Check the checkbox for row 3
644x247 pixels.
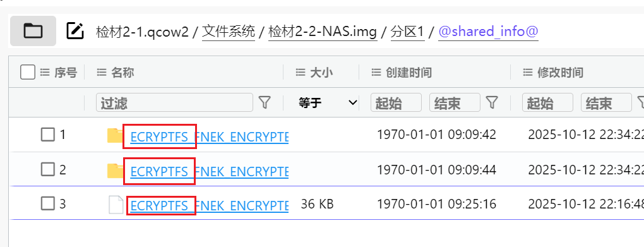[47, 203]
